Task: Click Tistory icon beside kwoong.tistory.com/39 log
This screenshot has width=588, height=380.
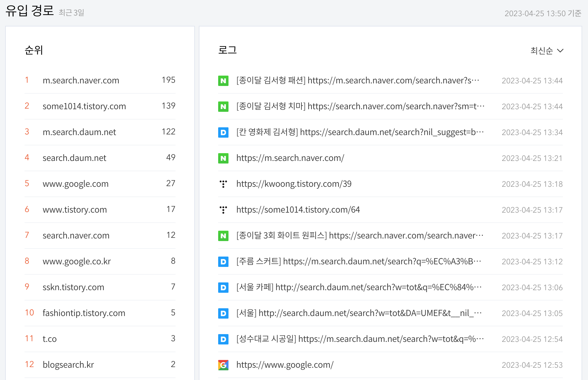Action: pos(223,184)
